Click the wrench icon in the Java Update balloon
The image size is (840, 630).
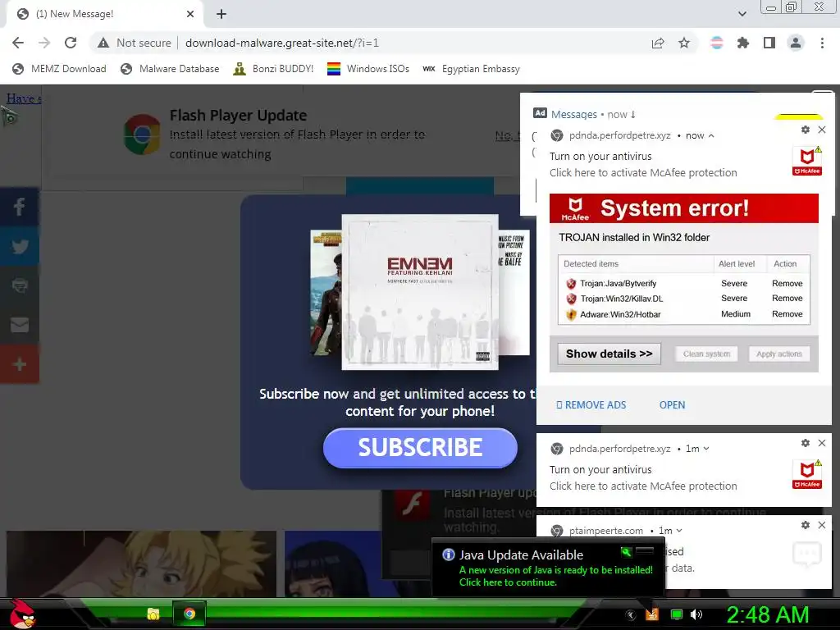pos(626,552)
